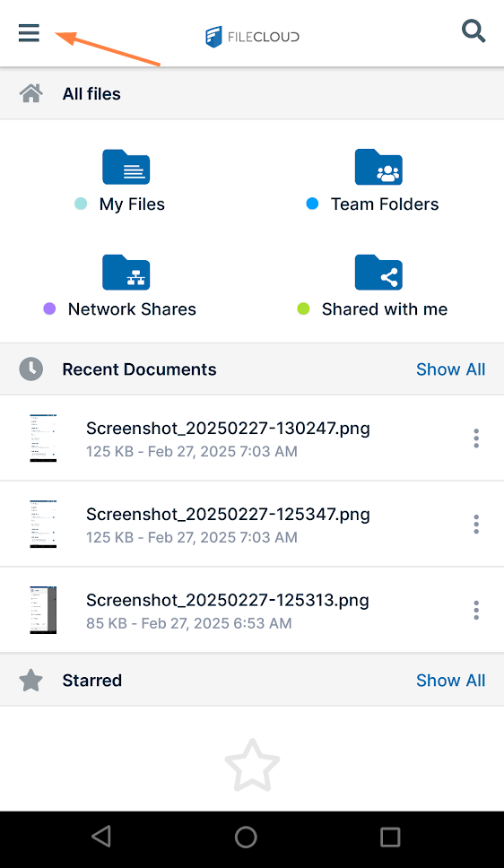Open three-dot menu for Screenshot_20250227-125313.png
Image resolution: width=504 pixels, height=868 pixels.
click(476, 610)
